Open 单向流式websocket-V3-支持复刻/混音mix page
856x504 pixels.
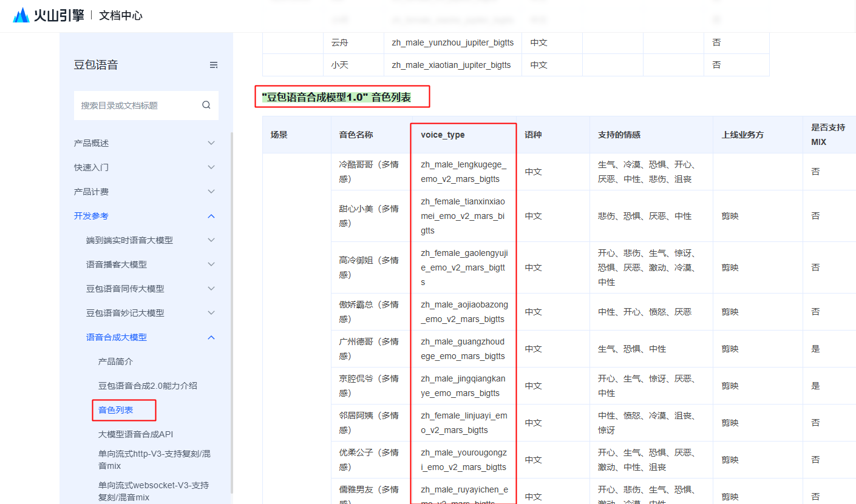tap(154, 491)
